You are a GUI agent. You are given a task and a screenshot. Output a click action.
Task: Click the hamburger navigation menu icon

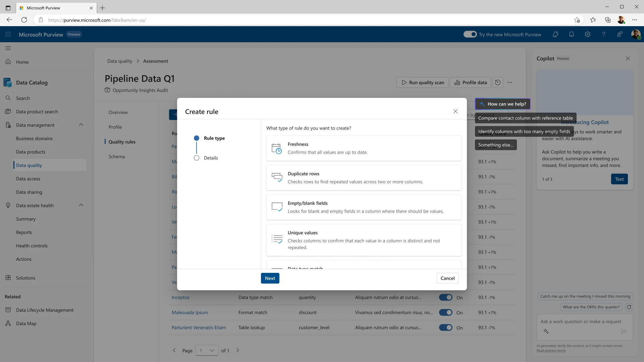click(x=8, y=48)
